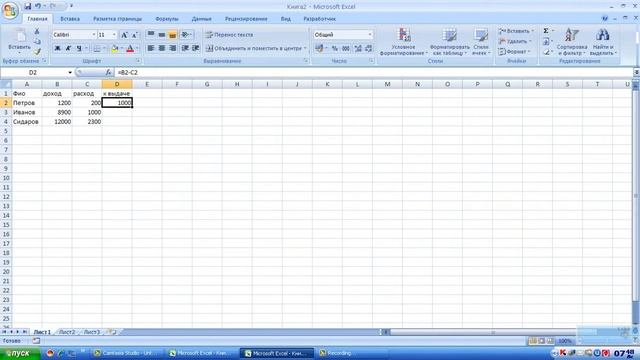Open Условное форматирование menu
640x360 pixels.
tap(404, 42)
